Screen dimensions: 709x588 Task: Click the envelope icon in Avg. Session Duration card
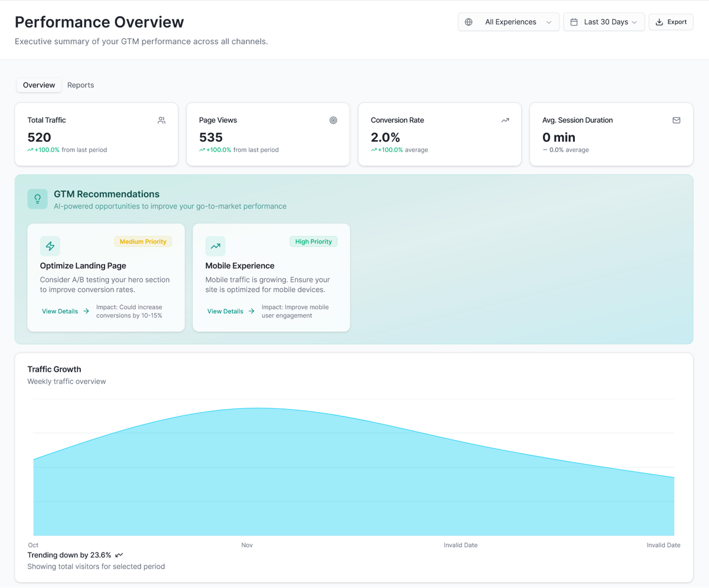(677, 120)
